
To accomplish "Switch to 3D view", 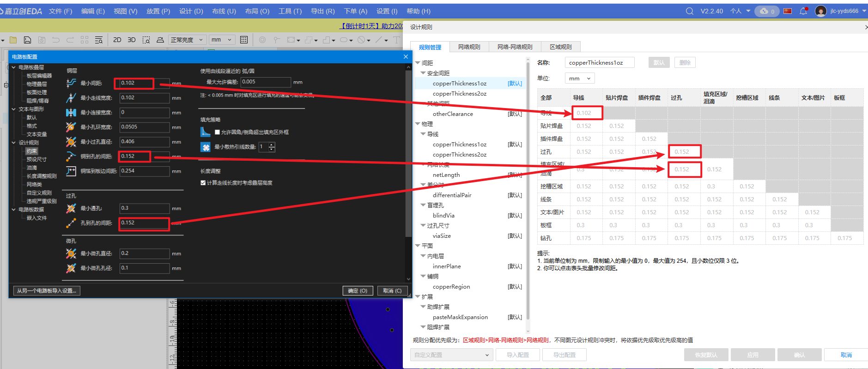I will click(x=132, y=40).
